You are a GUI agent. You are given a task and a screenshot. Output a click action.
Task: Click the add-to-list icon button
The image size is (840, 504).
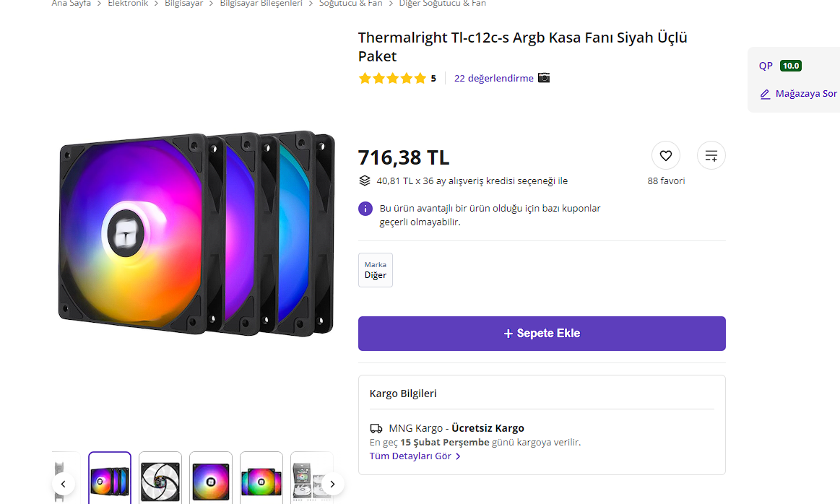click(x=711, y=155)
